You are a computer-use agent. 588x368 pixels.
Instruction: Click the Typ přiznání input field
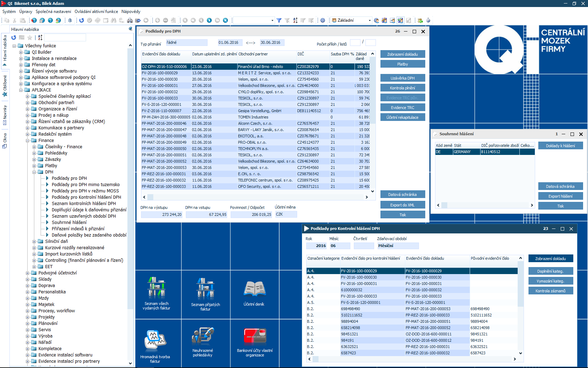pyautogui.click(x=186, y=43)
